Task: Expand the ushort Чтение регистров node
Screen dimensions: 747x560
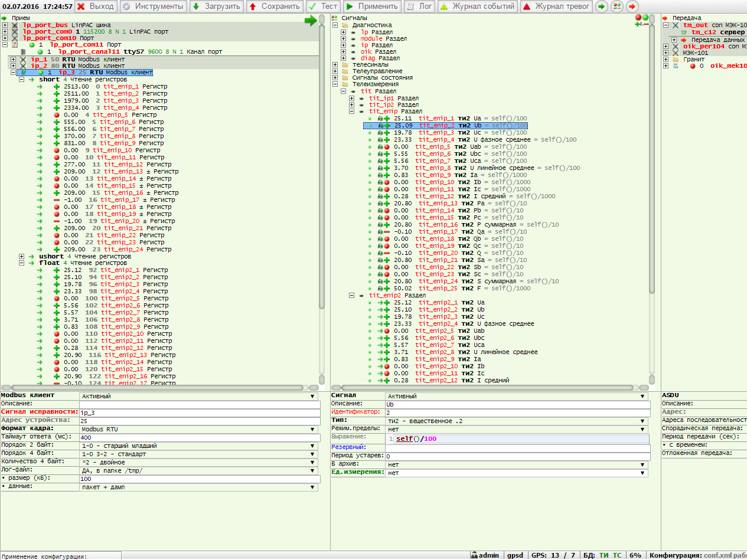Action: click(x=22, y=256)
